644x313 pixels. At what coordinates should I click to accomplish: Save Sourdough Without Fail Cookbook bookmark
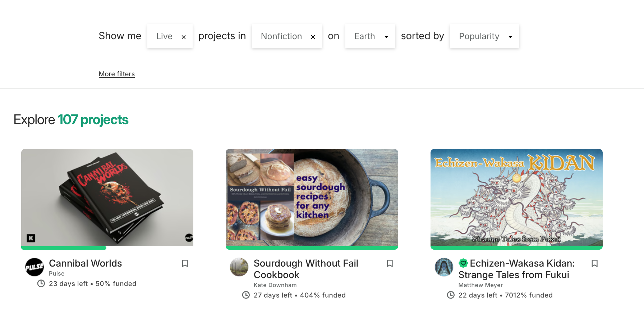coord(390,263)
